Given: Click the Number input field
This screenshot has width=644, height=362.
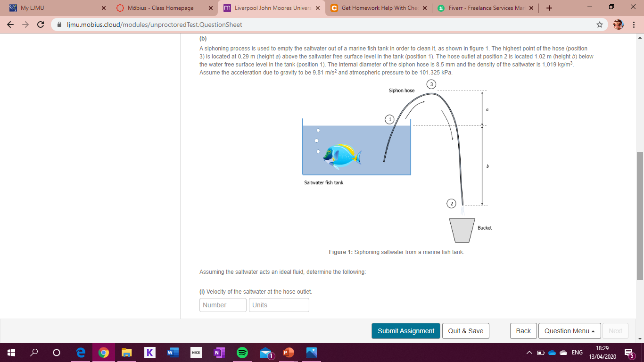Looking at the screenshot, I should tap(223, 305).
